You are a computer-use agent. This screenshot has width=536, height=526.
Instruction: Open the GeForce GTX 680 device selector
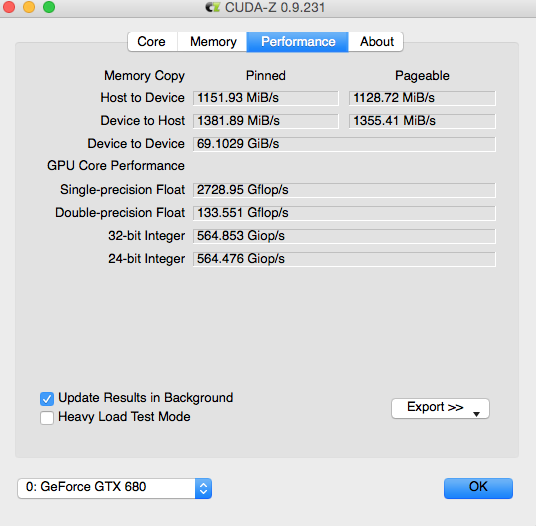(115, 488)
